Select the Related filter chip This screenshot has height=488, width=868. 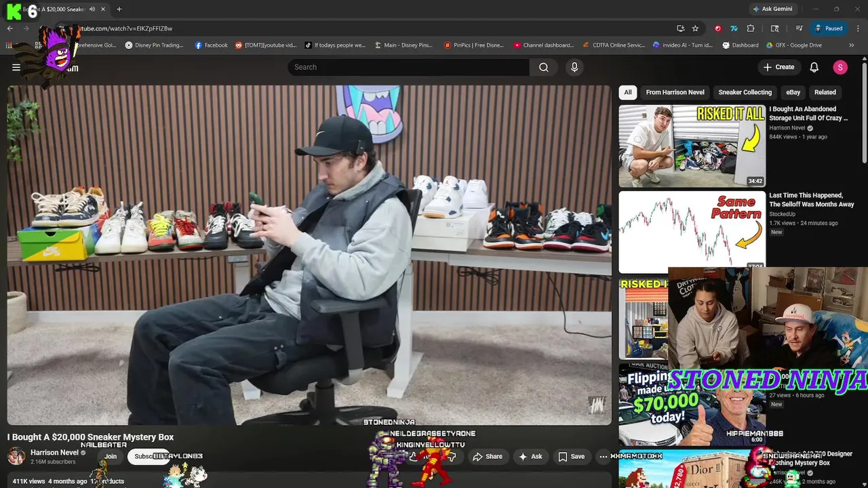[x=825, y=92]
